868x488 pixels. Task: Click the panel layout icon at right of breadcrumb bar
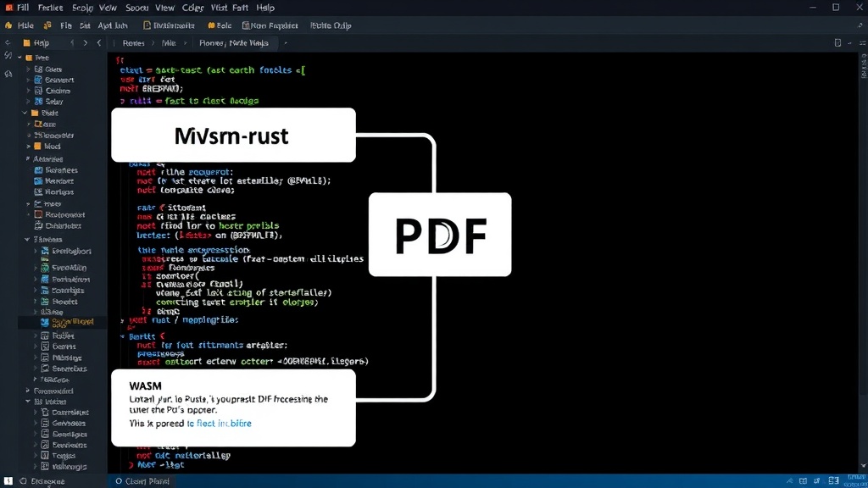coord(837,42)
